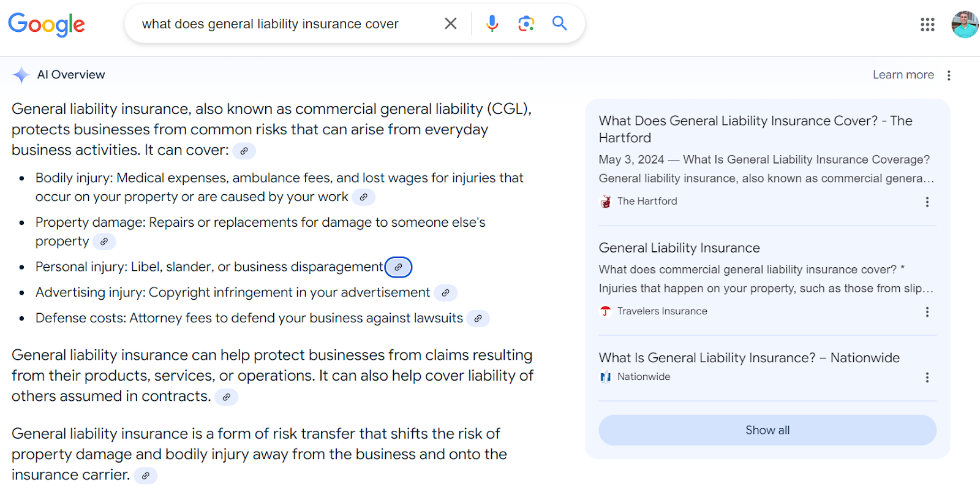
Task: Open AI Overview three-dot options menu
Action: tap(949, 75)
